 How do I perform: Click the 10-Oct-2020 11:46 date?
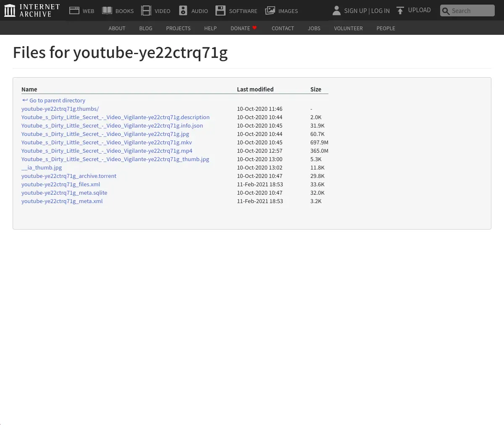pos(260,109)
